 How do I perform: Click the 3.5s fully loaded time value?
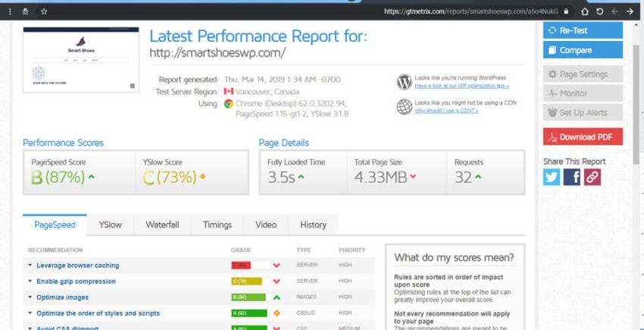(x=281, y=178)
